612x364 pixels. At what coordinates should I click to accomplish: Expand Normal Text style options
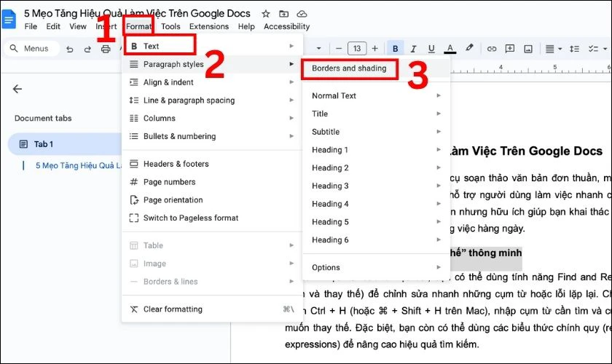[x=376, y=95]
